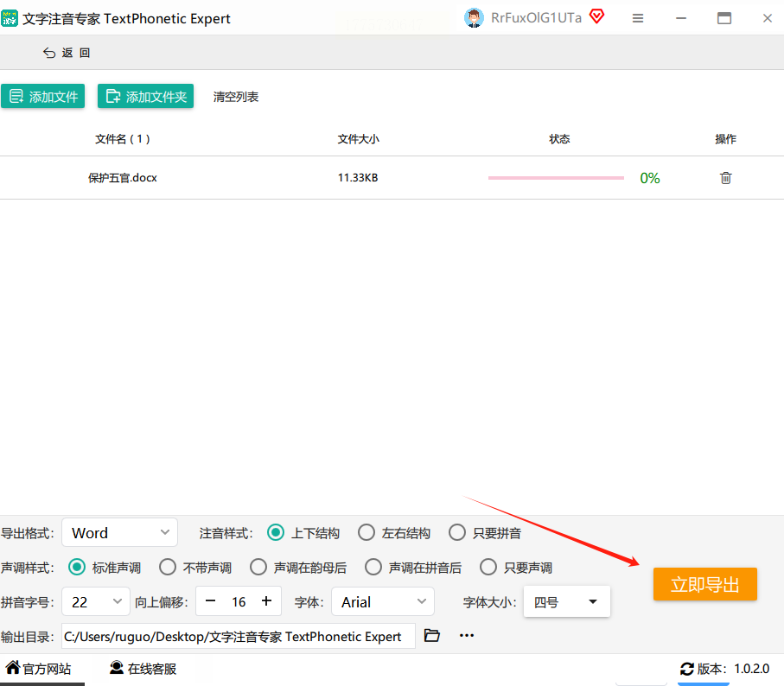
Task: Close the TextPhonetic Expert window
Action: point(768,18)
